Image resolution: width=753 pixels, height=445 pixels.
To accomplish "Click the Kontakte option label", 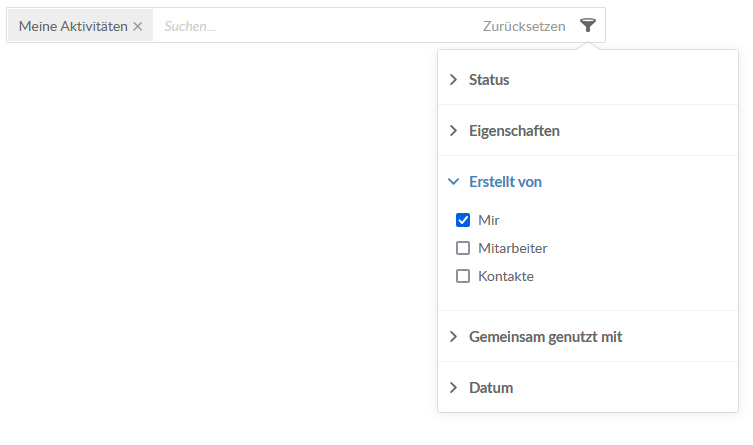I will pos(506,276).
